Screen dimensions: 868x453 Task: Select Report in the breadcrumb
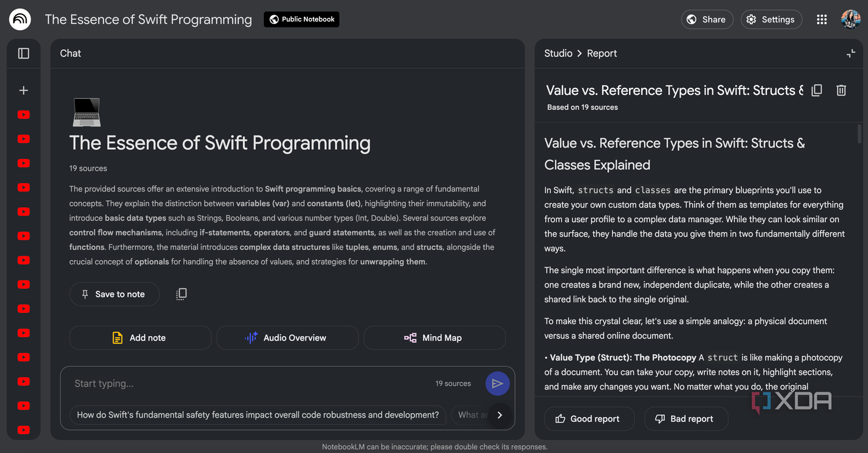[602, 53]
